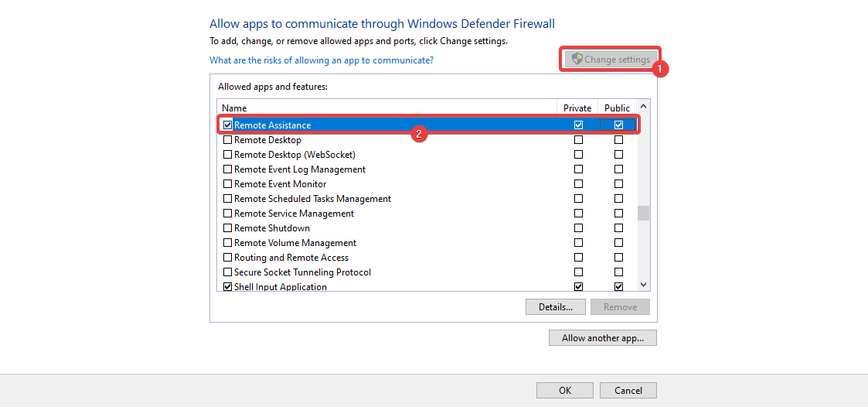
Task: Enable Remote Event Monitor name checkbox
Action: point(227,183)
